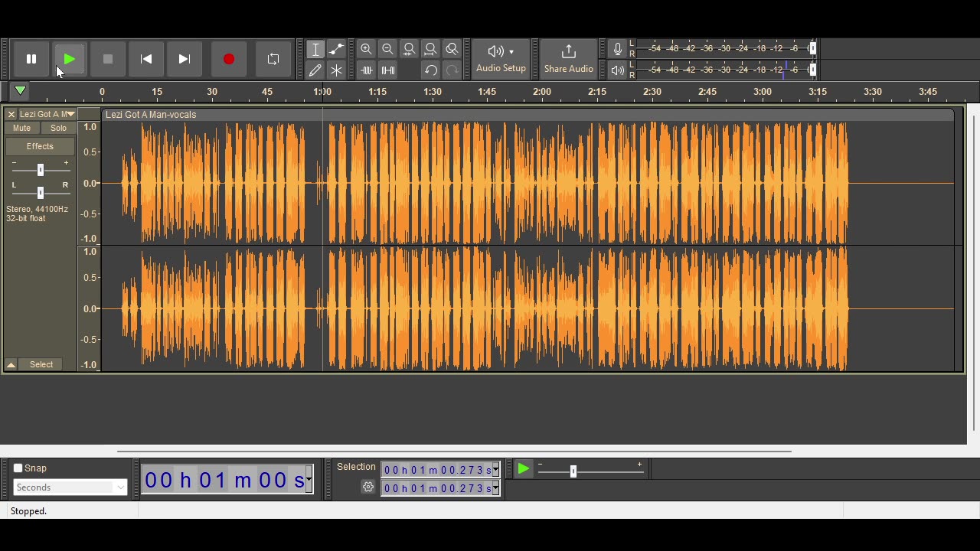
Task: Click the Fit Project to Width icon
Action: (430, 49)
